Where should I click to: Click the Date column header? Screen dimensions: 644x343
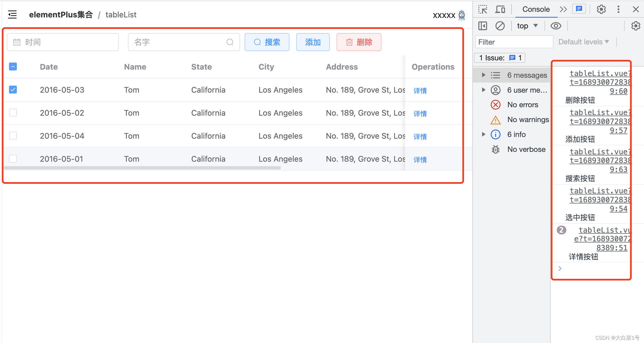click(49, 67)
